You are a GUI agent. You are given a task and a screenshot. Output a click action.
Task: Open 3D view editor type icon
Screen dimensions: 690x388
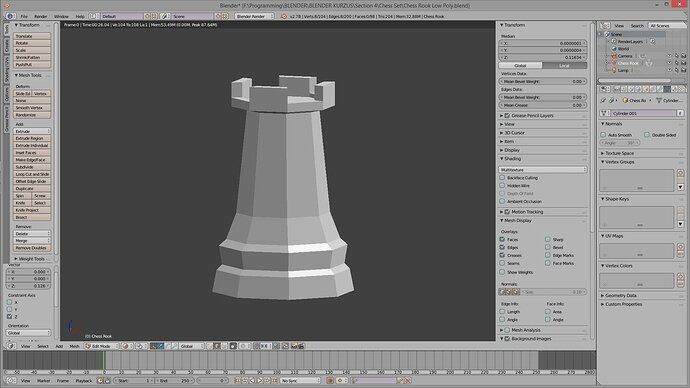[x=11, y=346]
